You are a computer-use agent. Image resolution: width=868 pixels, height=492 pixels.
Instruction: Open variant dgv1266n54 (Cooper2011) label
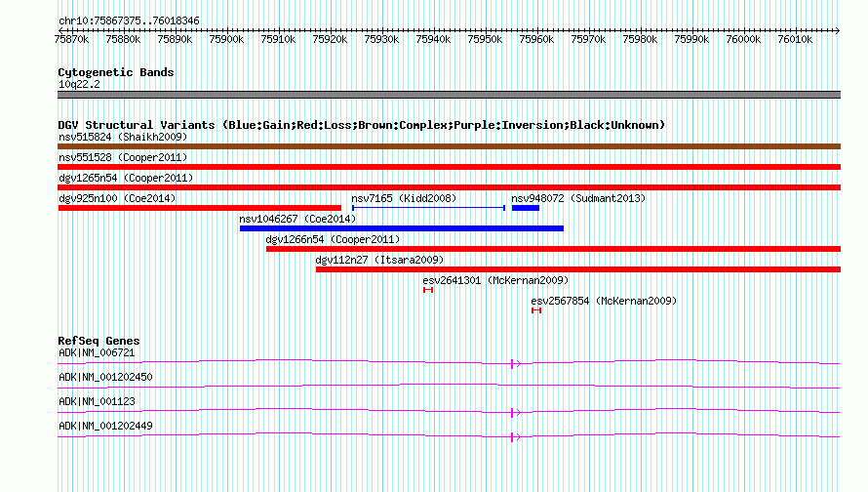pyautogui.click(x=333, y=239)
